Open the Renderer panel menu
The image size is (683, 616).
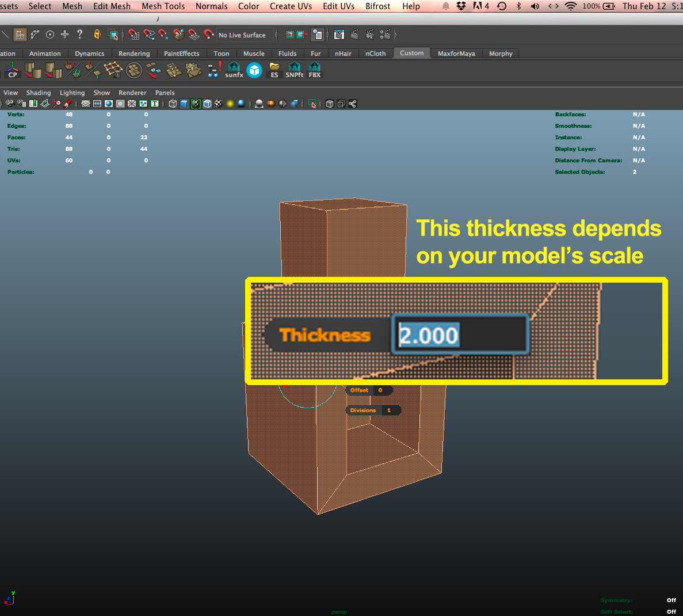pyautogui.click(x=132, y=93)
